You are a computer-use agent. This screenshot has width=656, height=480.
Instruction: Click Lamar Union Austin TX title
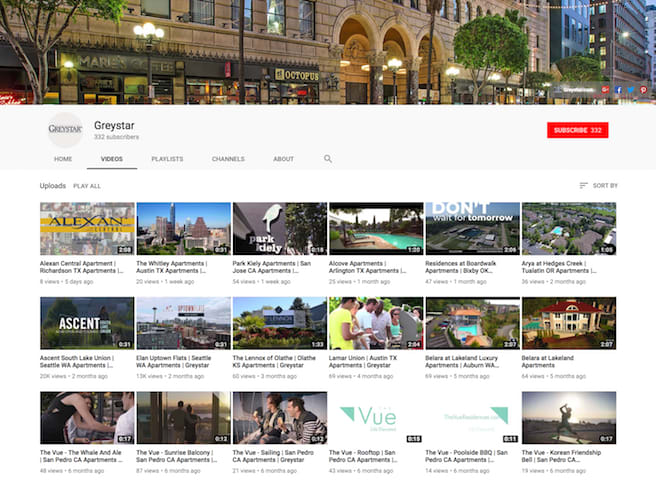coord(363,362)
